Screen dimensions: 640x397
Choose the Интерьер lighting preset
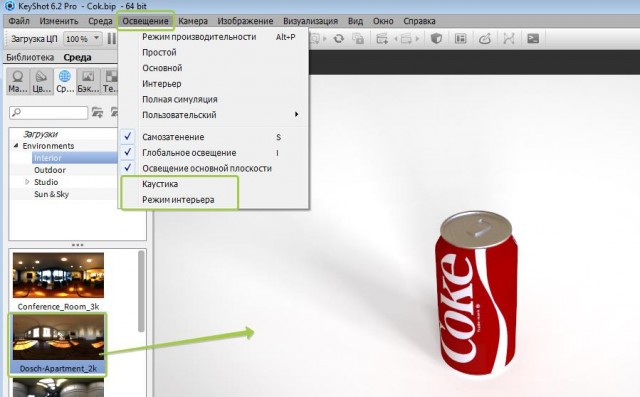pyautogui.click(x=213, y=84)
